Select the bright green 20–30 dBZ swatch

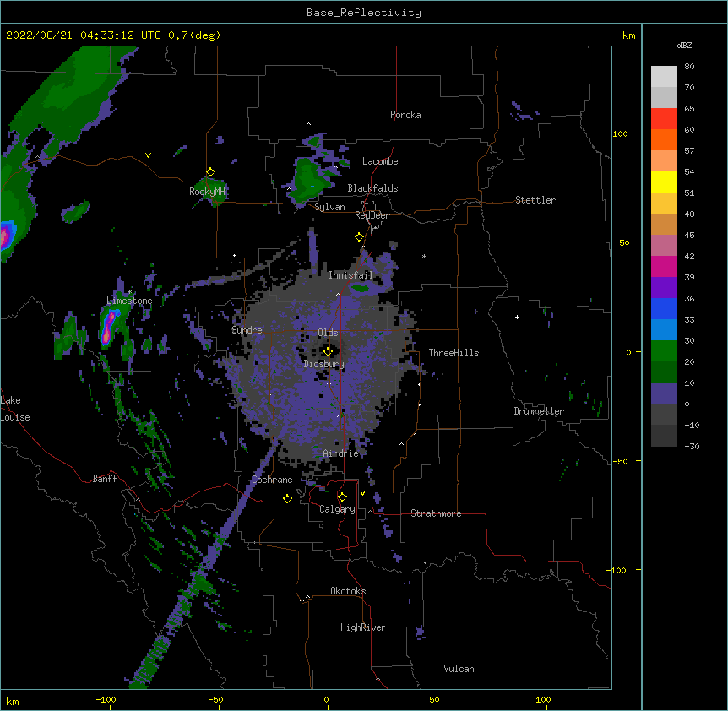(664, 351)
